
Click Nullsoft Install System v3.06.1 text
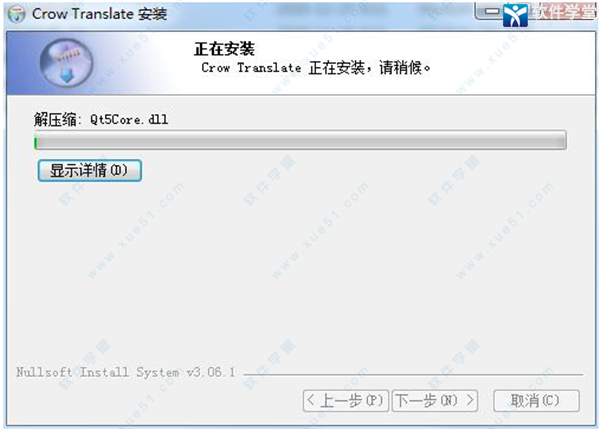pos(126,372)
